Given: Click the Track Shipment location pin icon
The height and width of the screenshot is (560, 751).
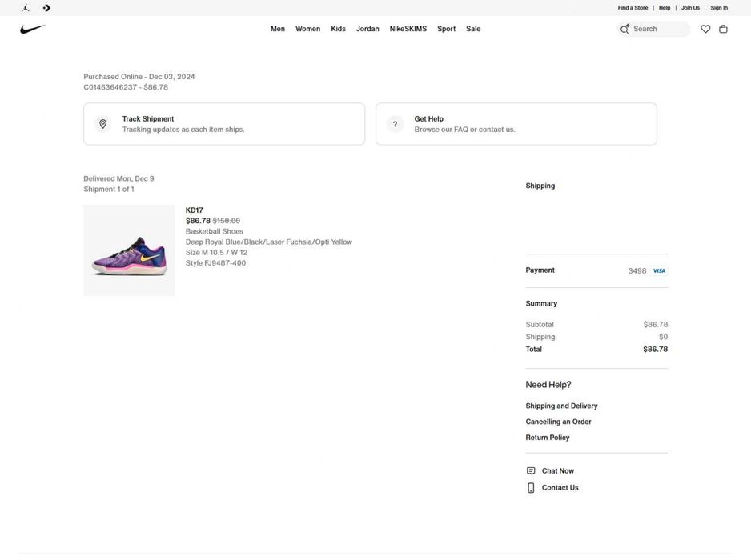Looking at the screenshot, I should pyautogui.click(x=103, y=124).
